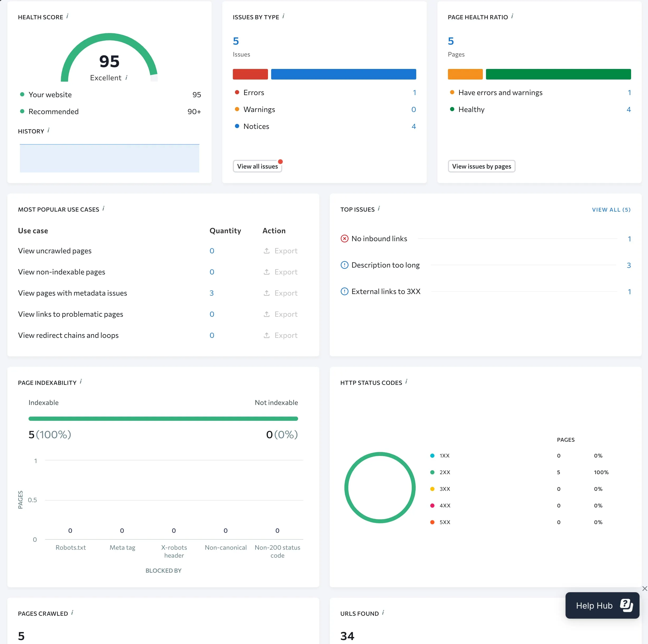Click info icon next to Health Score
Viewport: 648px width, 644px height.
pos(67,16)
